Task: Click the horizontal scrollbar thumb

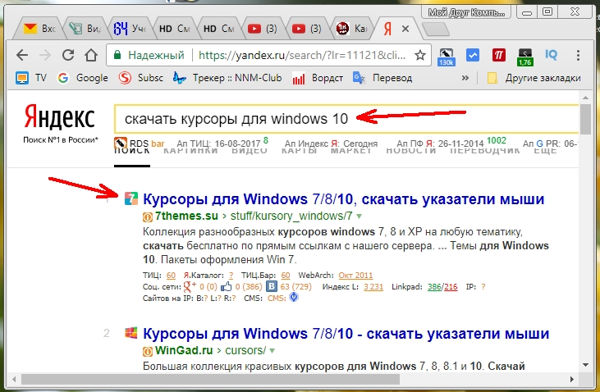Action: click(x=210, y=379)
